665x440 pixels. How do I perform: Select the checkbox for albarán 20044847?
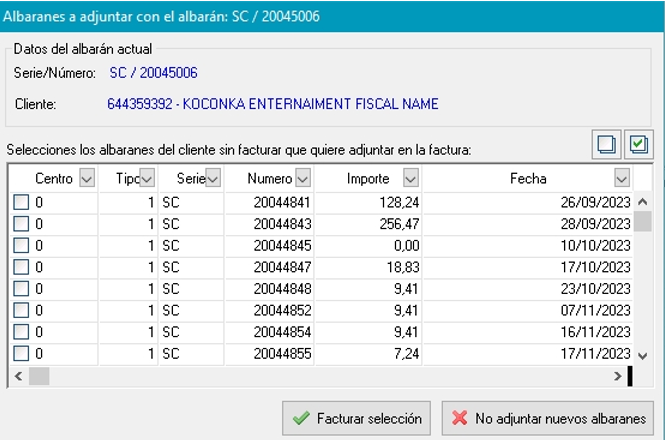(x=21, y=267)
